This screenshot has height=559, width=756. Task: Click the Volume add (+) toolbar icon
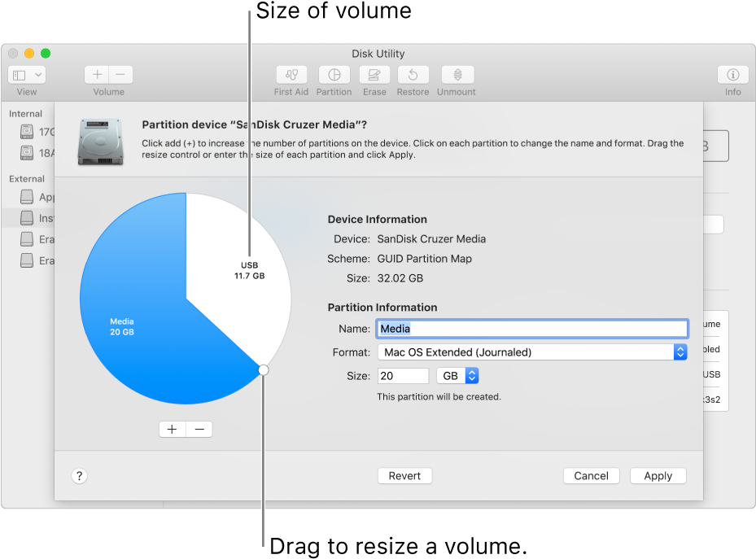tap(96, 74)
